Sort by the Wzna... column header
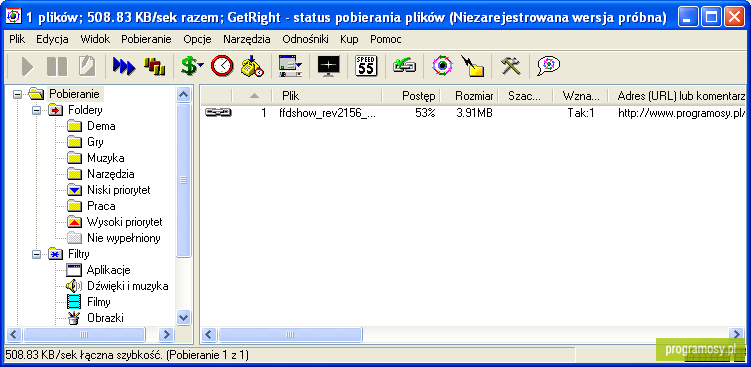Viewport: 751px width, 367px height. (x=580, y=96)
